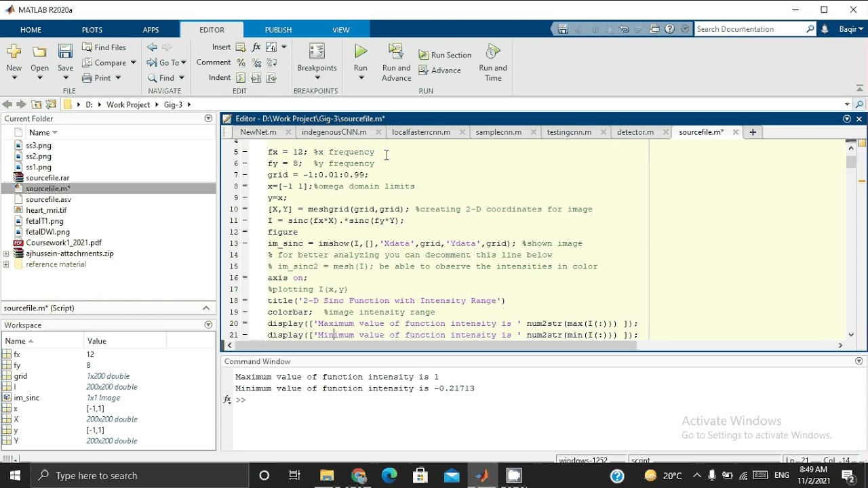Open the Baqir account dropdown
Viewport: 868px width, 488px height.
(851, 29)
